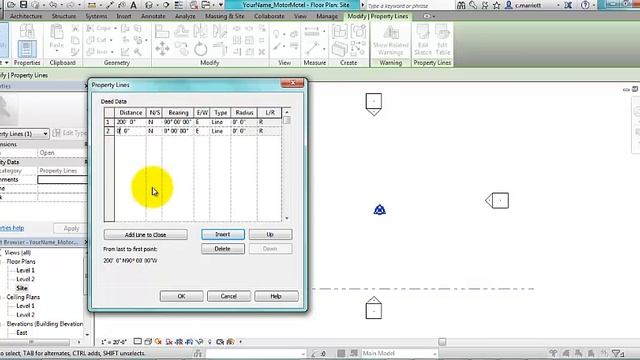Click the Filter funnel icon in status bar
The height and width of the screenshot is (360, 640).
click(616, 353)
